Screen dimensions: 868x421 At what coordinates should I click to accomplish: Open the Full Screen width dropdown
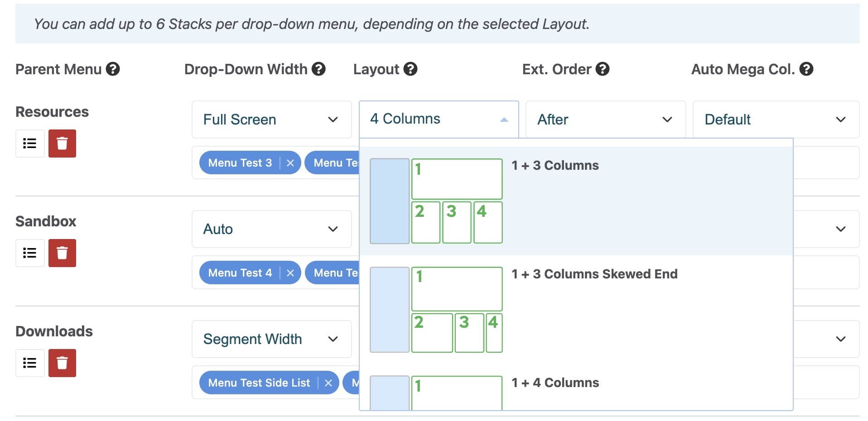[x=271, y=120]
